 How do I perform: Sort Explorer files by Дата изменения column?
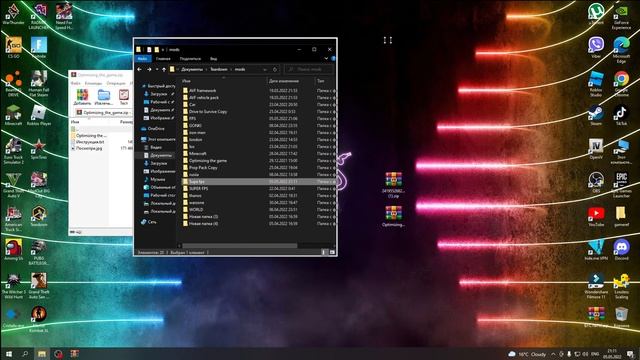pos(284,81)
